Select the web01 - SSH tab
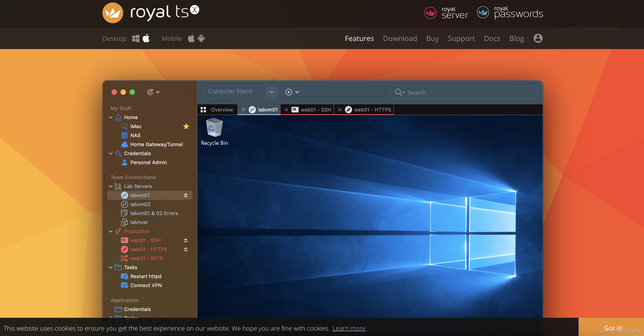 (x=315, y=110)
